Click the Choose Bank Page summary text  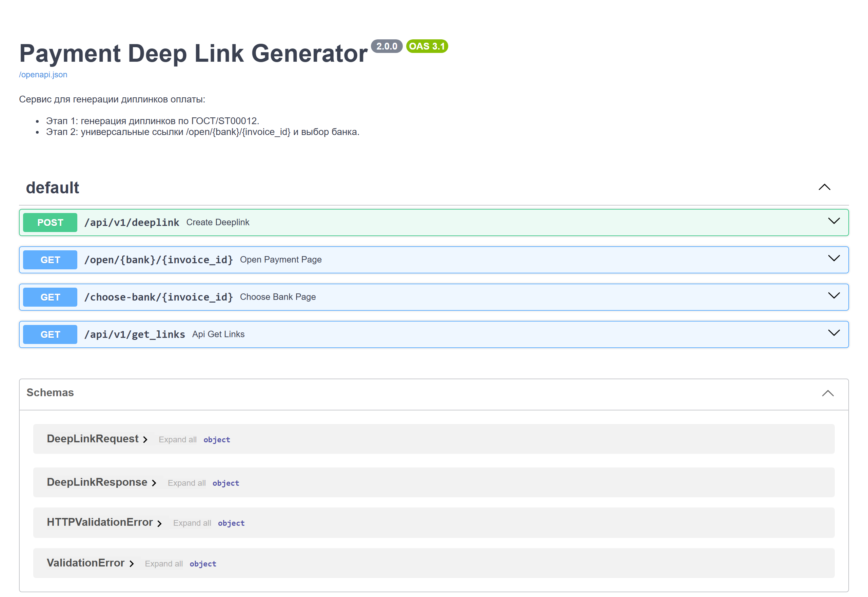278,297
